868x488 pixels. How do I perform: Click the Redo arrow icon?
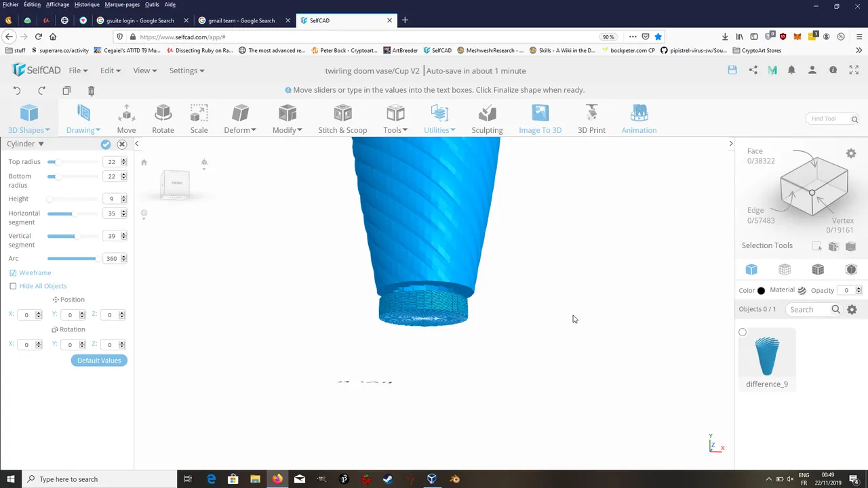point(41,91)
